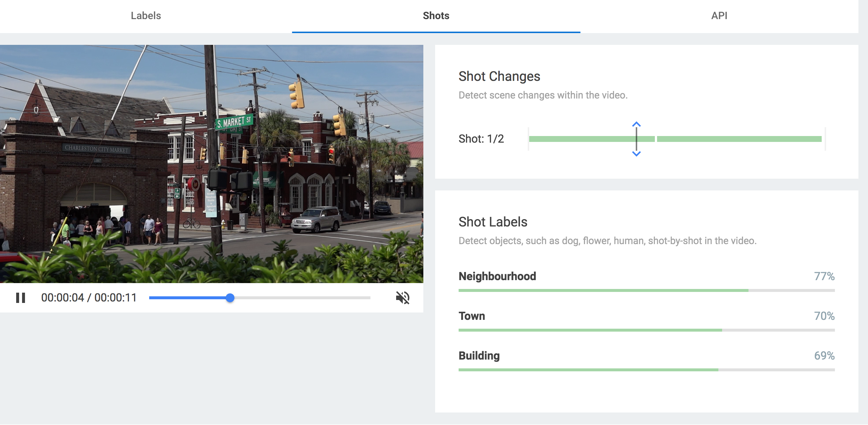
Task: Click the Neighbourhood label
Action: (497, 276)
